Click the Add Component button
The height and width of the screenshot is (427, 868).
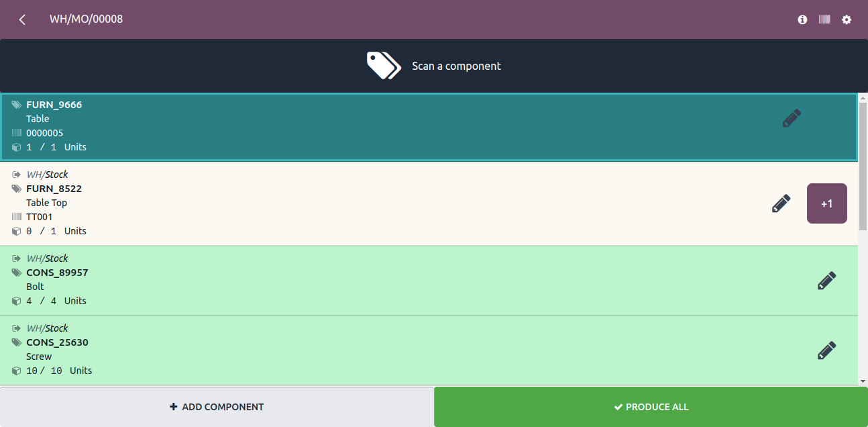pos(217,407)
